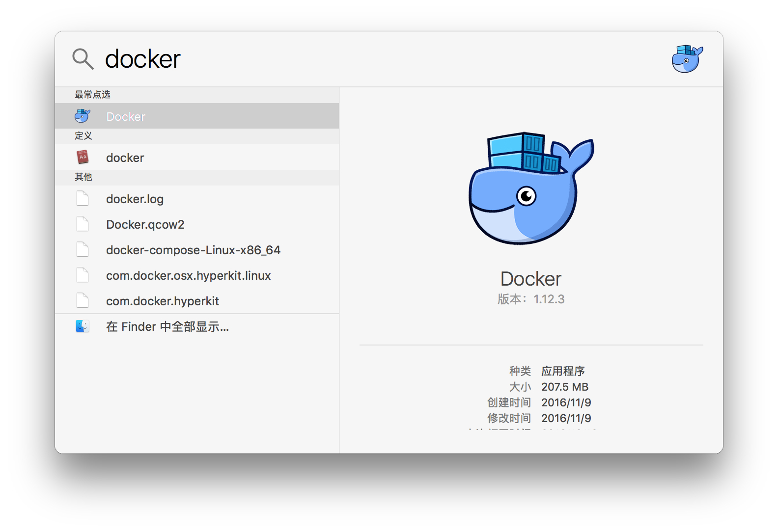Click the Dictionary icon beside docker definition
Screen dimensions: 778x532
click(x=83, y=158)
